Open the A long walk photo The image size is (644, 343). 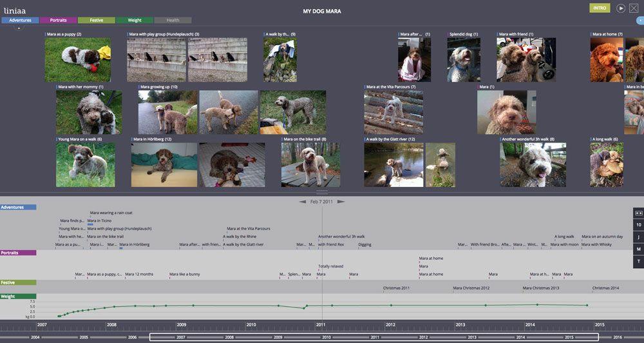coord(607,165)
